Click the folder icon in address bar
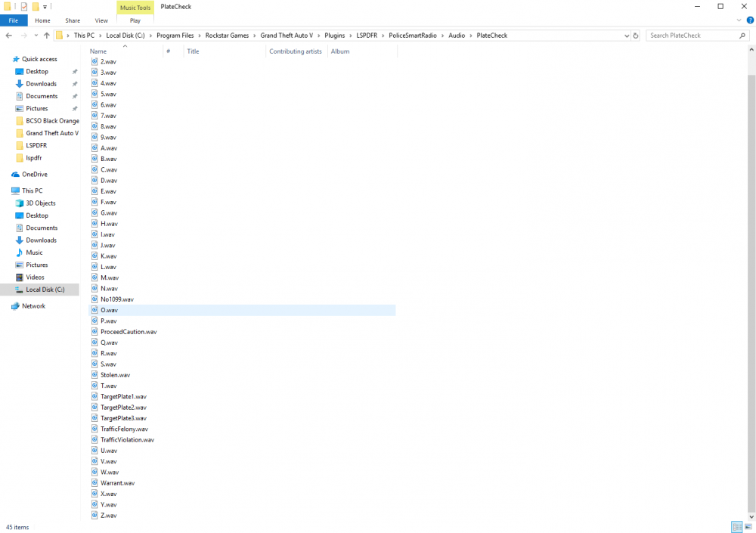Image resolution: width=756 pixels, height=533 pixels. 59,36
